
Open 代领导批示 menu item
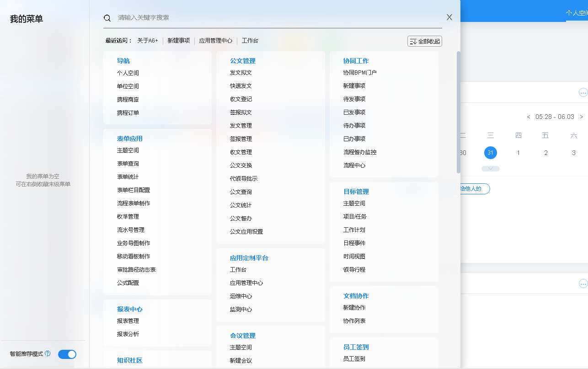[x=244, y=179]
